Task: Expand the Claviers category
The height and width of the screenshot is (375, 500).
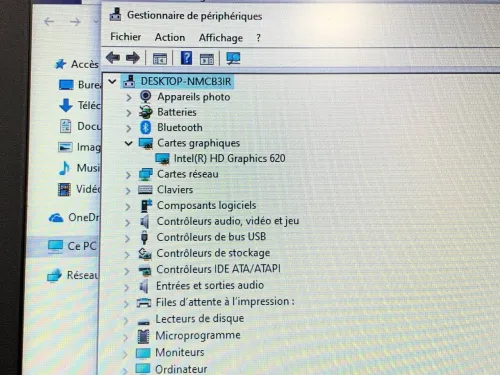Action: coord(128,191)
